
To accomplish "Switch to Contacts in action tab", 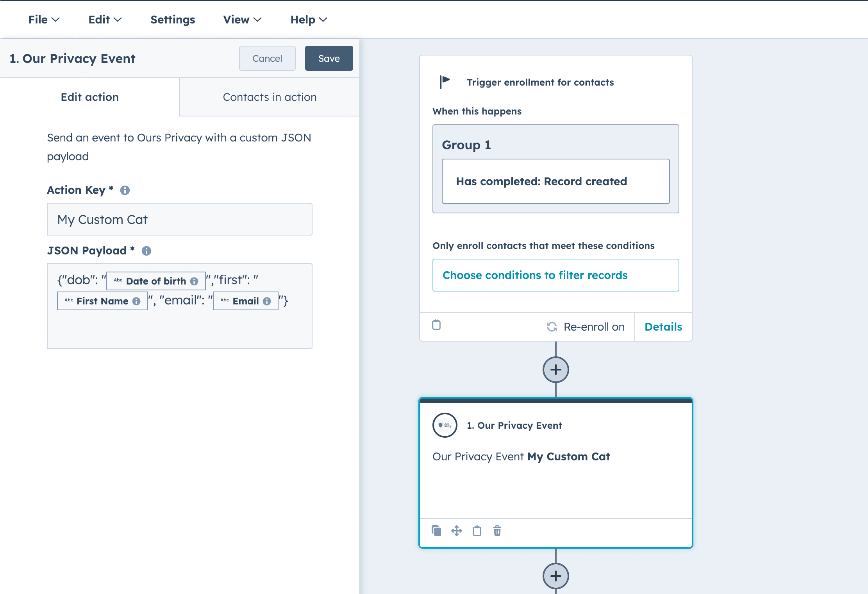I will (x=270, y=97).
